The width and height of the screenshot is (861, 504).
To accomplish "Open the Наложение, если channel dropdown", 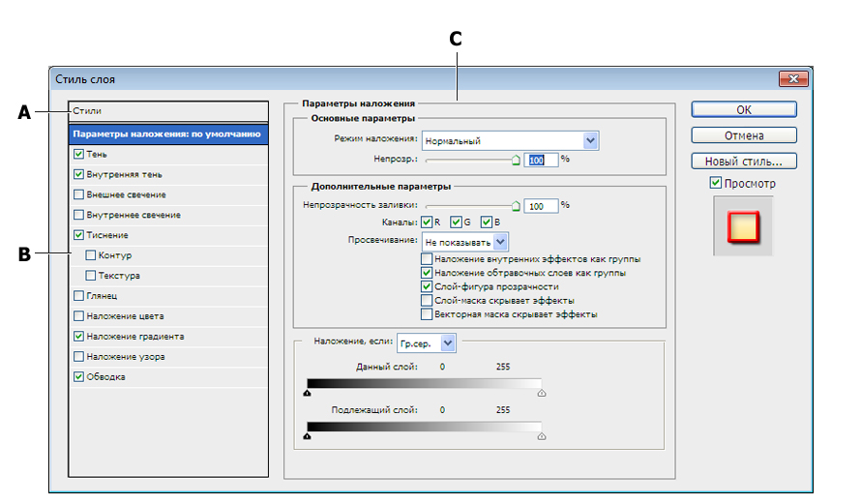I will [426, 343].
